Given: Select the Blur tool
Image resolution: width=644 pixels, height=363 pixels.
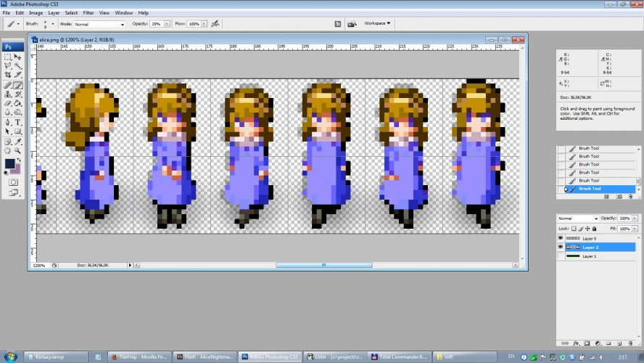Looking at the screenshot, I should 8,113.
